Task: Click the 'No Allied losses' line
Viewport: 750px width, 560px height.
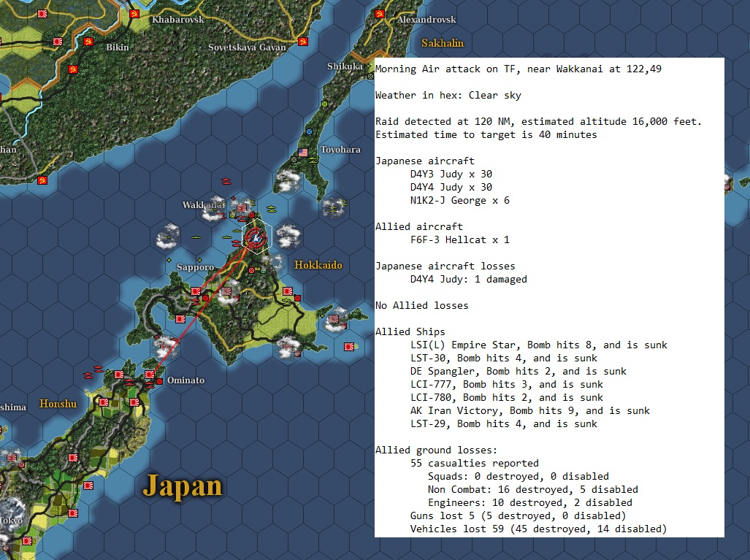Action: 422,306
